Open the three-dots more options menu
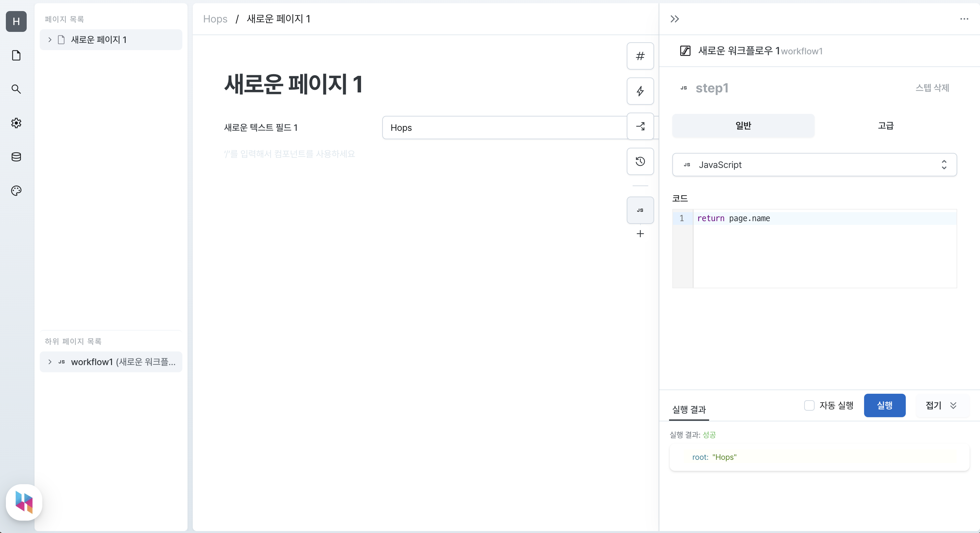This screenshot has height=533, width=980. coord(964,19)
